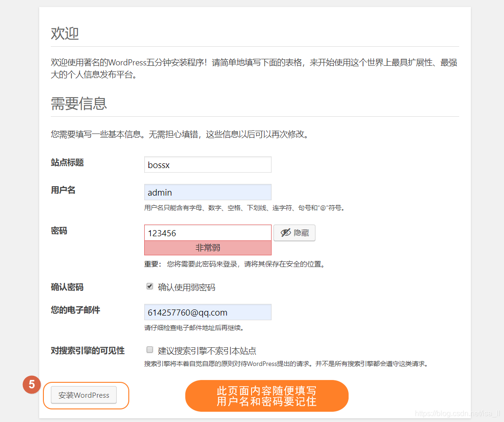This screenshot has height=422, width=504.
Task: Click the 非常弱 password strength indicator
Action: (208, 248)
